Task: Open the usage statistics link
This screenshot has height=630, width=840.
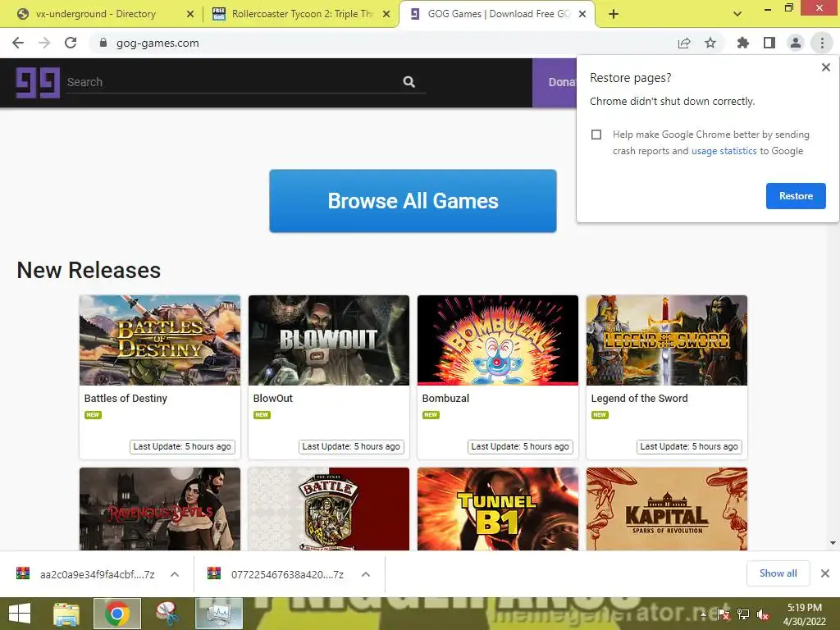Action: click(724, 151)
